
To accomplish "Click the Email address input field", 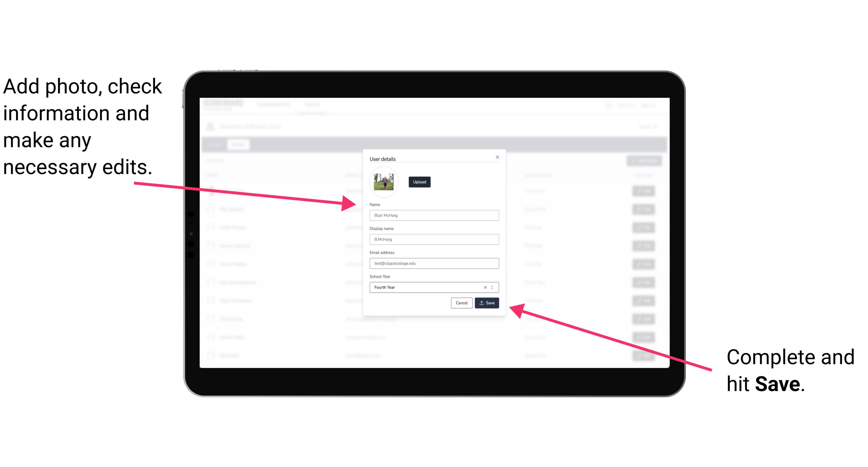I will [x=434, y=264].
